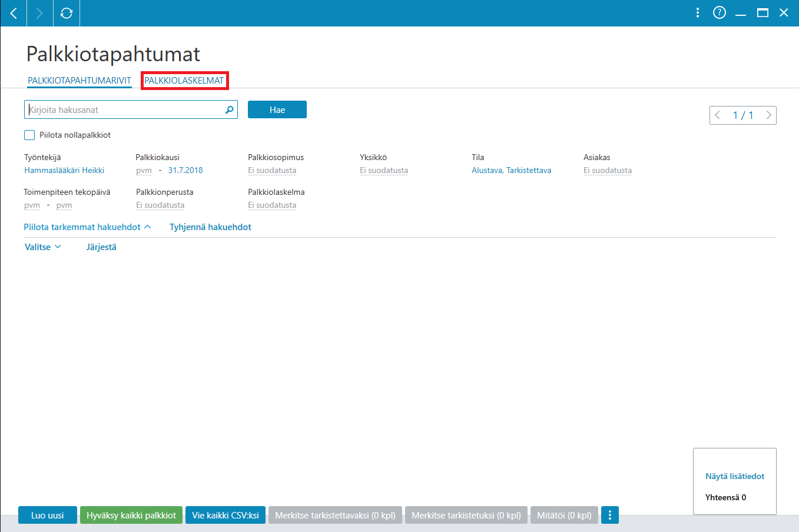Click the forward navigation arrow icon

tap(39, 13)
